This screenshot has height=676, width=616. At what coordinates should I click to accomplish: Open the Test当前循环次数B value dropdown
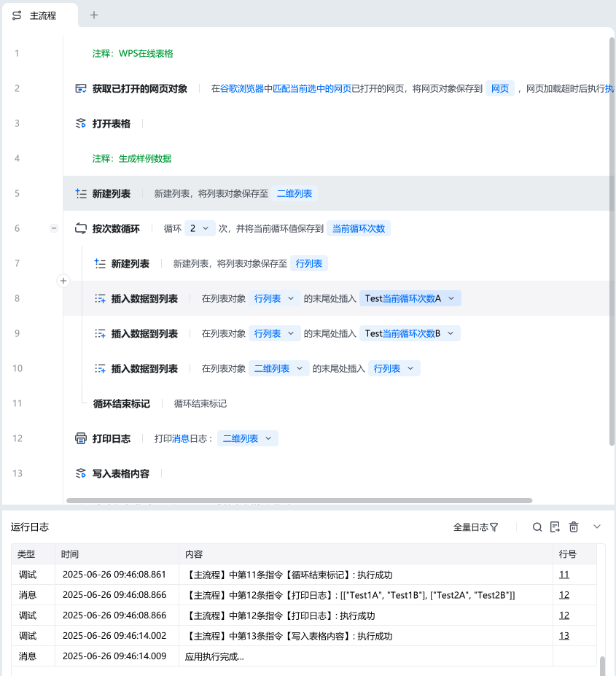point(410,333)
